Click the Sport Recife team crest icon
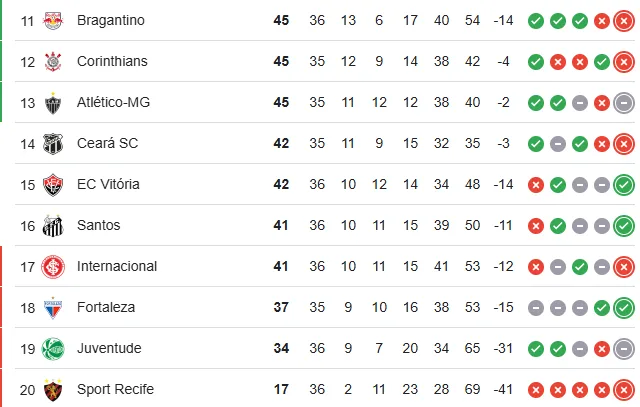640x407 pixels. pyautogui.click(x=53, y=389)
